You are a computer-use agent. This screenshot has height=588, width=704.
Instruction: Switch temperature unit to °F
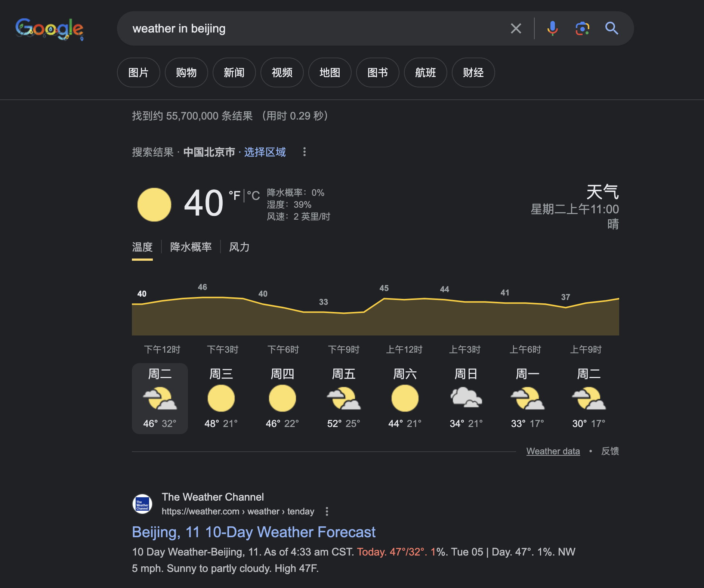[x=234, y=195]
